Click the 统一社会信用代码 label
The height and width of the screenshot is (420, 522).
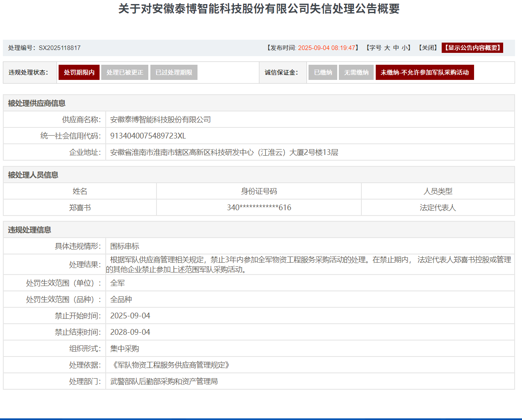coord(70,136)
